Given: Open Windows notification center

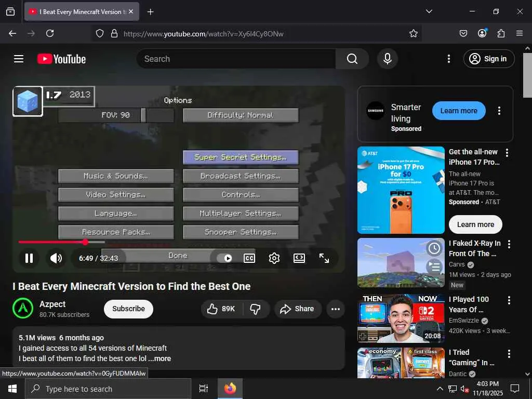Looking at the screenshot, I should (x=515, y=389).
